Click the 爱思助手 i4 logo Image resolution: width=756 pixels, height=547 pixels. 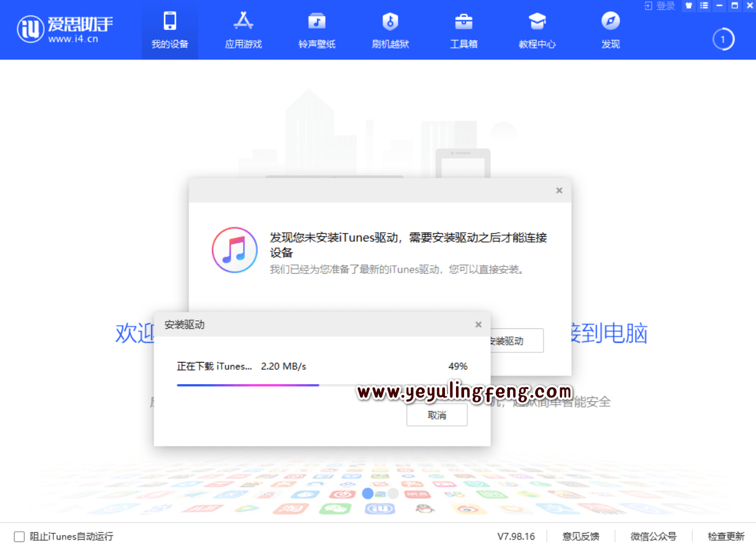coord(65,29)
